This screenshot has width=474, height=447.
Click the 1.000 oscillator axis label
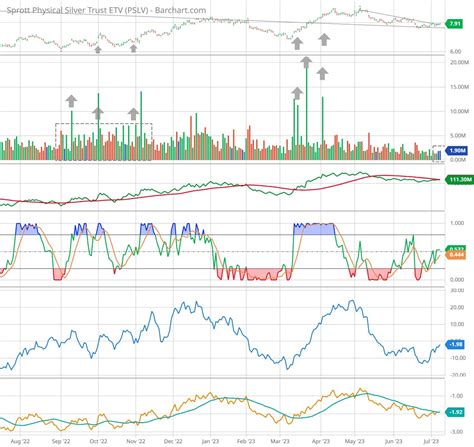pyautogui.click(x=457, y=223)
